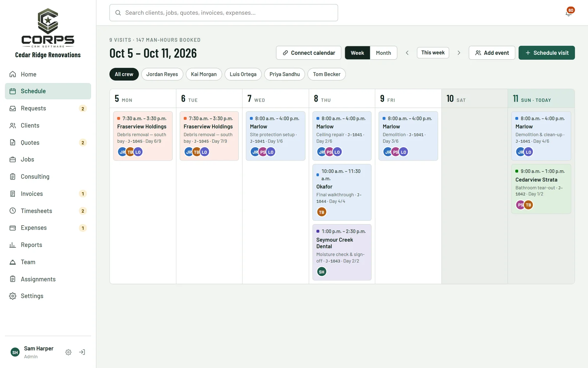The image size is (588, 368).
Task: Click the Invoices receipt icon
Action: pos(13,194)
